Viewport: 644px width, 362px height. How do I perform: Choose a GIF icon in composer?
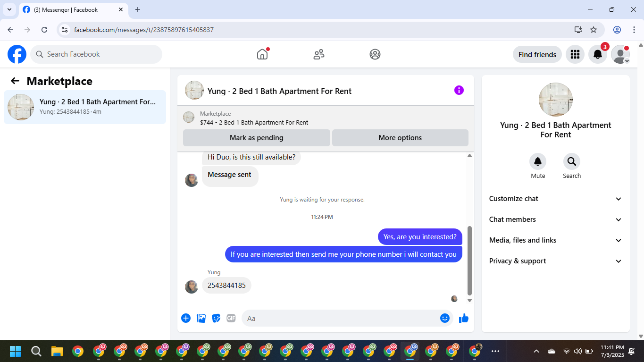point(231,318)
